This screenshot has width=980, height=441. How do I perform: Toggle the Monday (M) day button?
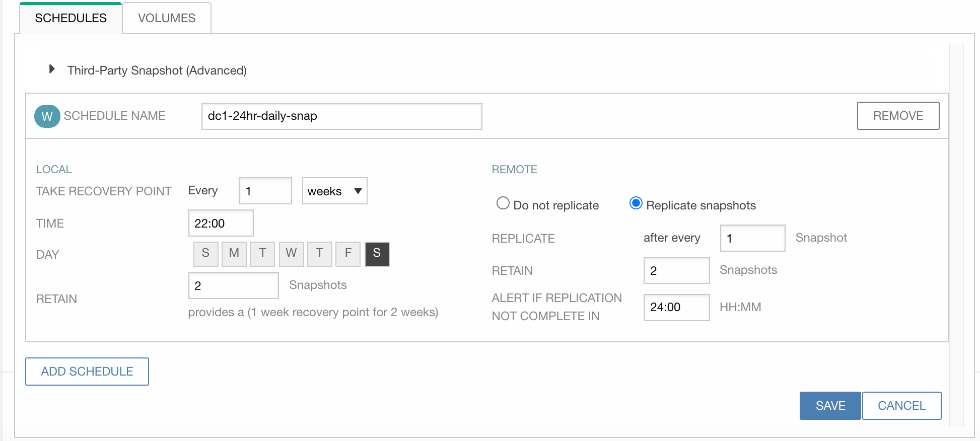pyautogui.click(x=234, y=253)
